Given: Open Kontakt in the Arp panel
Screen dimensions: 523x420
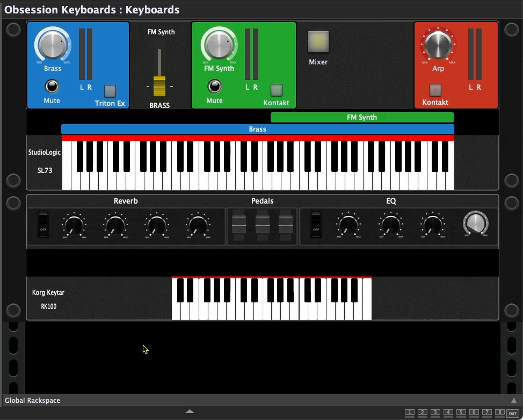Looking at the screenshot, I should pyautogui.click(x=435, y=90).
